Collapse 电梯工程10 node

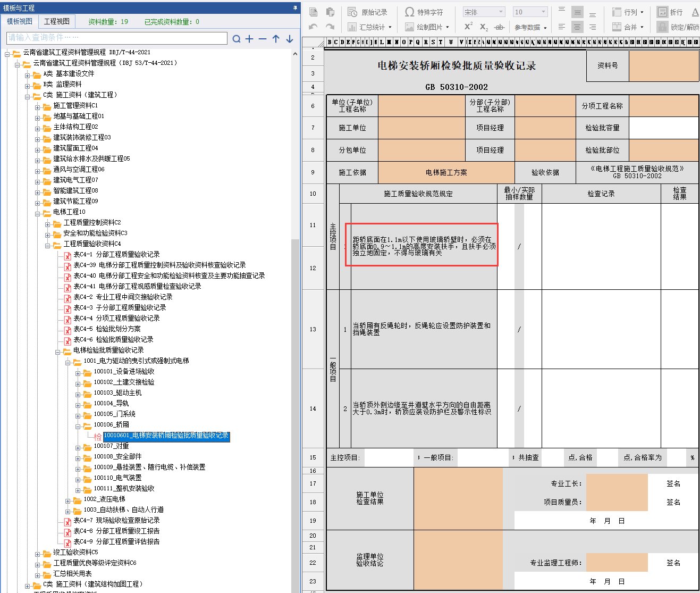[x=38, y=213]
